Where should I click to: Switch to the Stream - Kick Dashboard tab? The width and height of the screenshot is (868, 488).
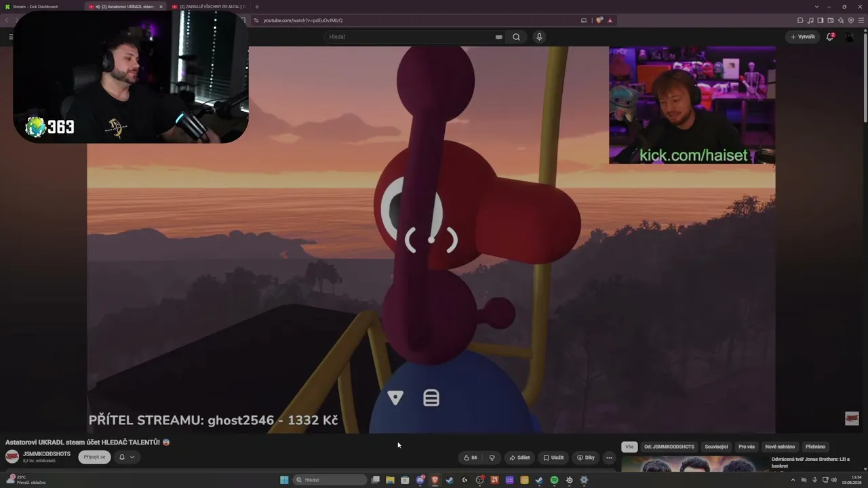pos(41,7)
